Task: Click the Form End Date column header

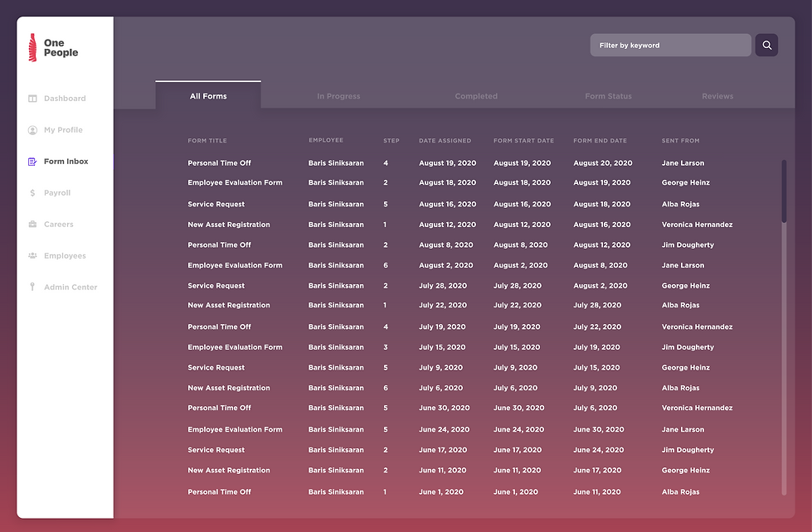Action: coord(600,141)
